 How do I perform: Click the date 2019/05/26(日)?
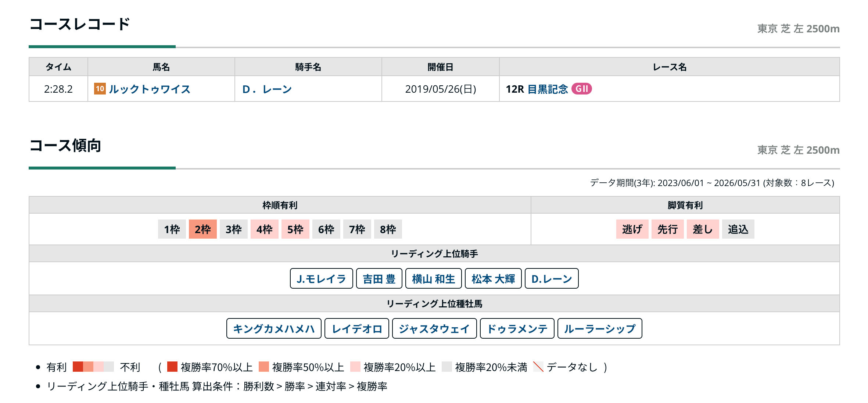point(441,89)
